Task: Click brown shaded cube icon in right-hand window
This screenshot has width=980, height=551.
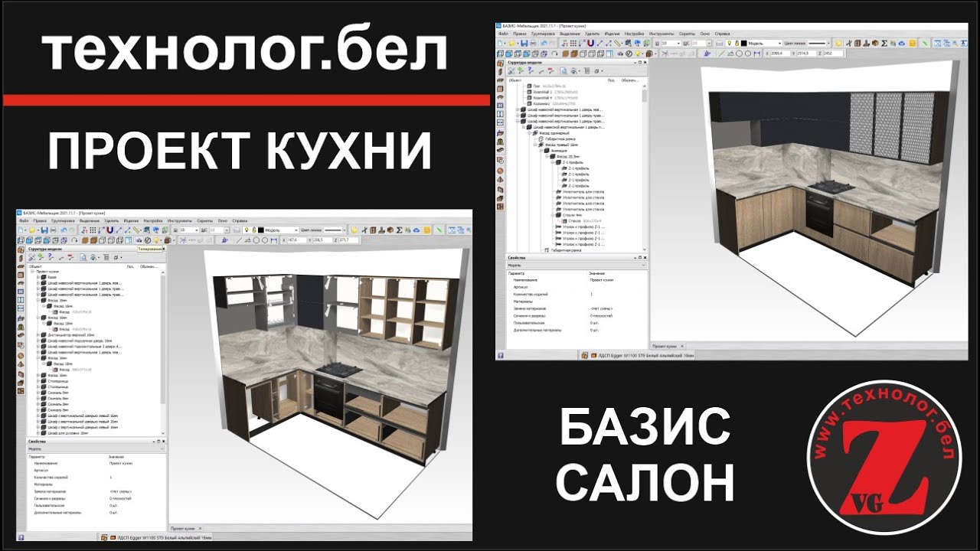Action: click(574, 54)
